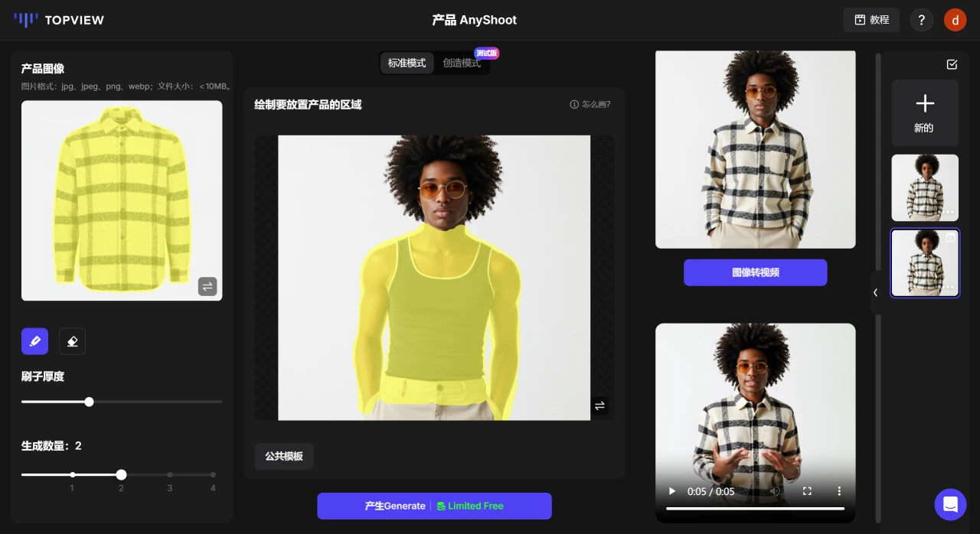
Task: Open fullscreen mode on the video player
Action: [807, 492]
